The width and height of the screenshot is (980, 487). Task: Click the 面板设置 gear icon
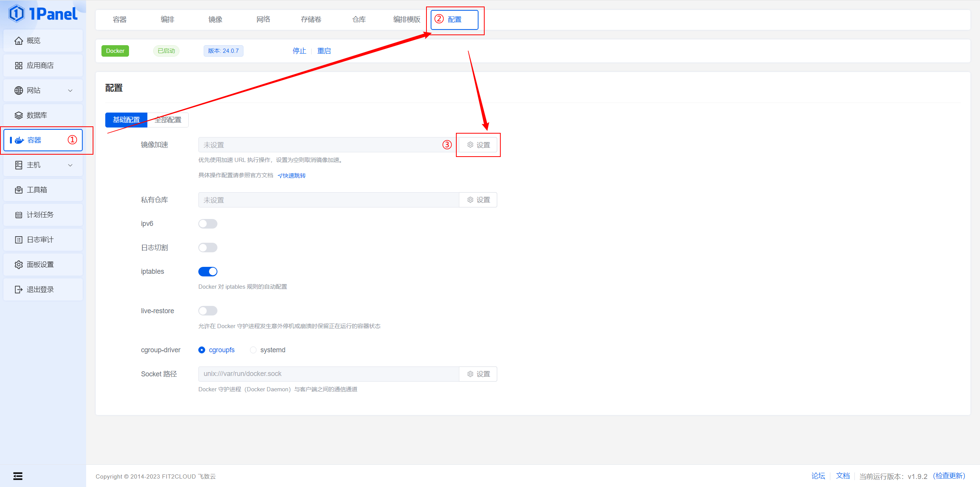click(x=18, y=265)
